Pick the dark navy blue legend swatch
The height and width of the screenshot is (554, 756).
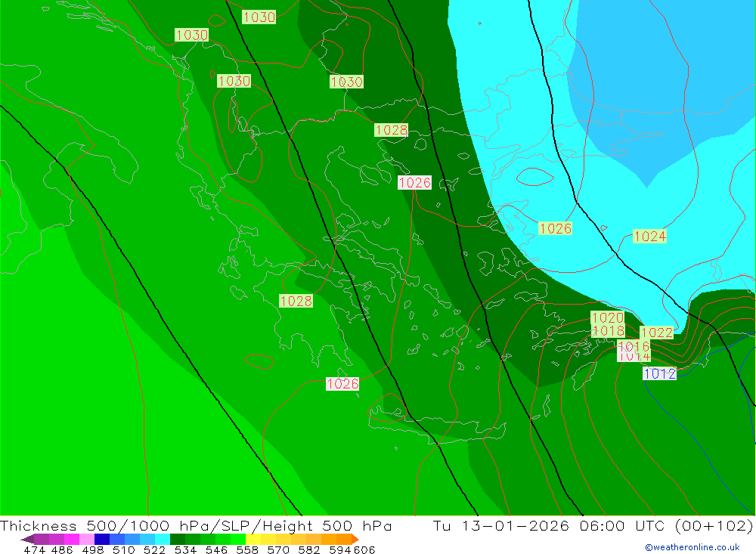[x=101, y=539]
